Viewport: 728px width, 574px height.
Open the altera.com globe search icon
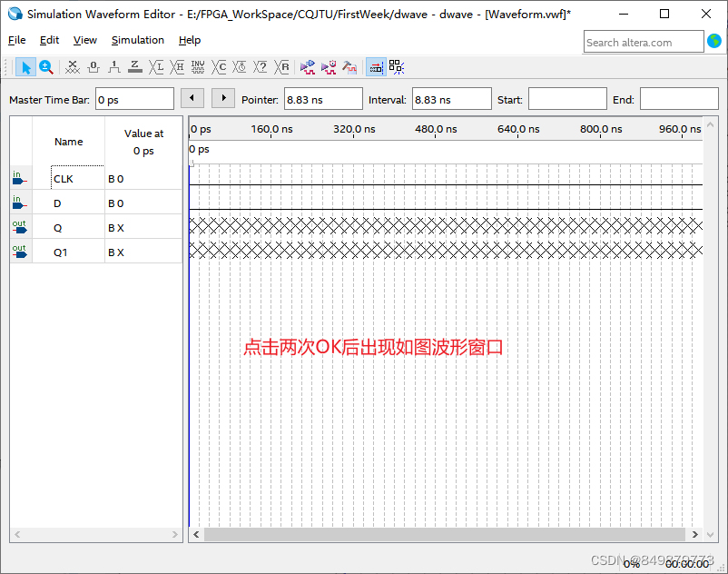tap(714, 42)
